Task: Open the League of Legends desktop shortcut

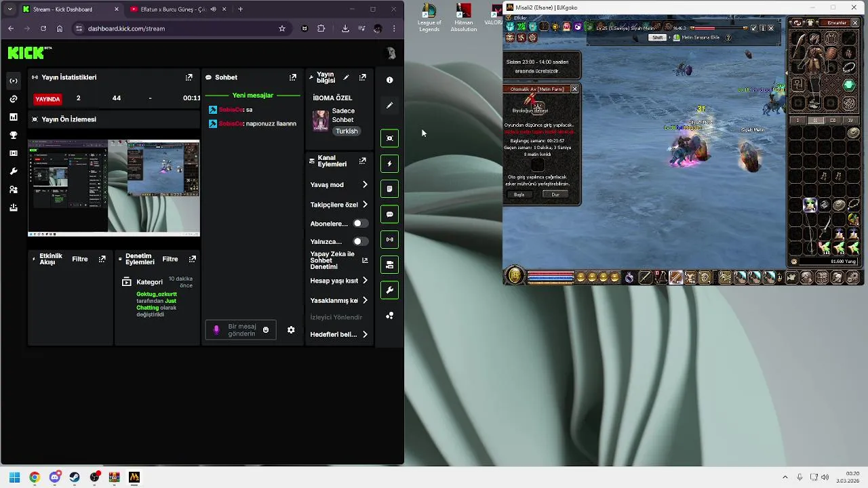Action: pyautogui.click(x=429, y=17)
